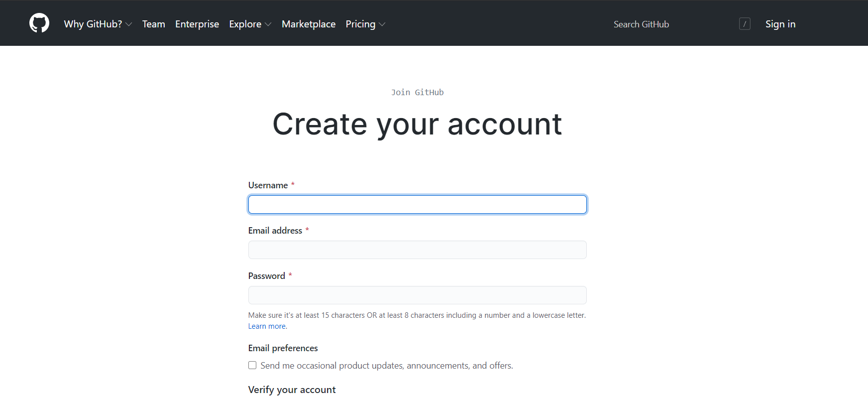Open the Team page
The image size is (868, 398).
[154, 24]
